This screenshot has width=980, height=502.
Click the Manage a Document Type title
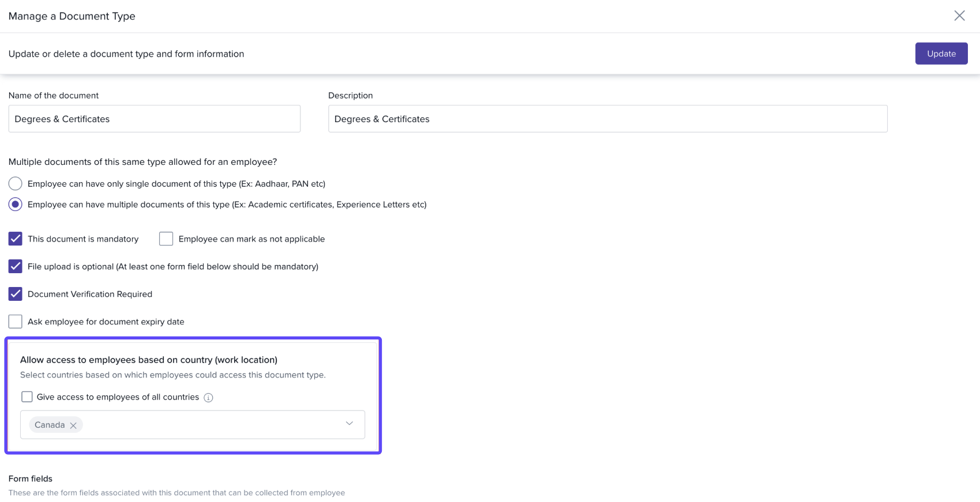tap(72, 16)
